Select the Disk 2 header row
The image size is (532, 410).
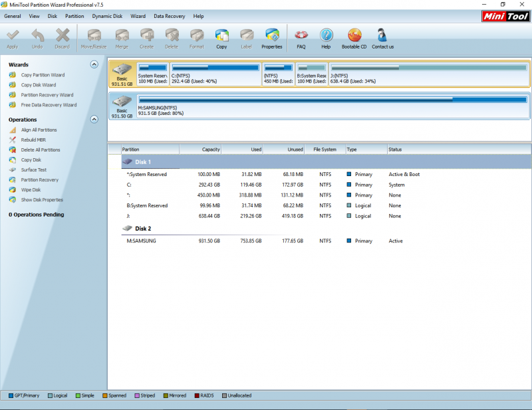click(x=327, y=229)
